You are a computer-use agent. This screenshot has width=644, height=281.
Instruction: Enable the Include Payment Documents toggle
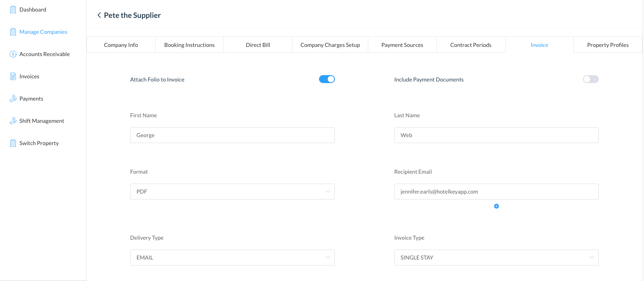(590, 79)
